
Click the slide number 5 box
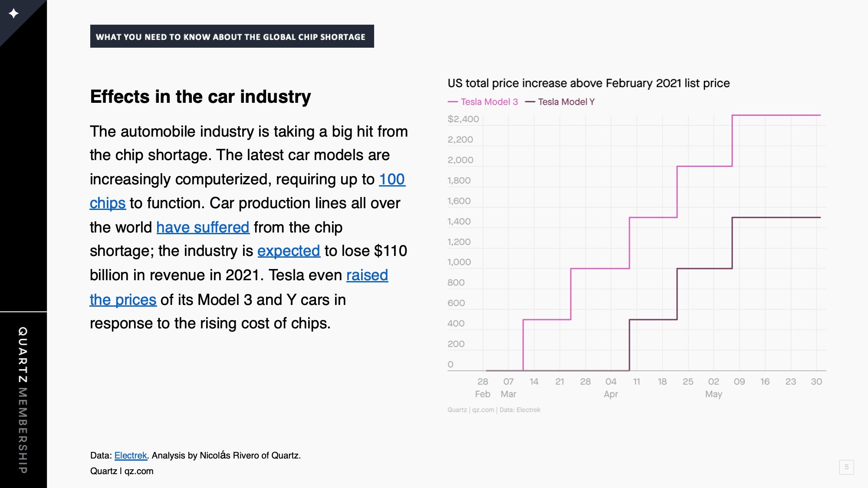click(846, 467)
